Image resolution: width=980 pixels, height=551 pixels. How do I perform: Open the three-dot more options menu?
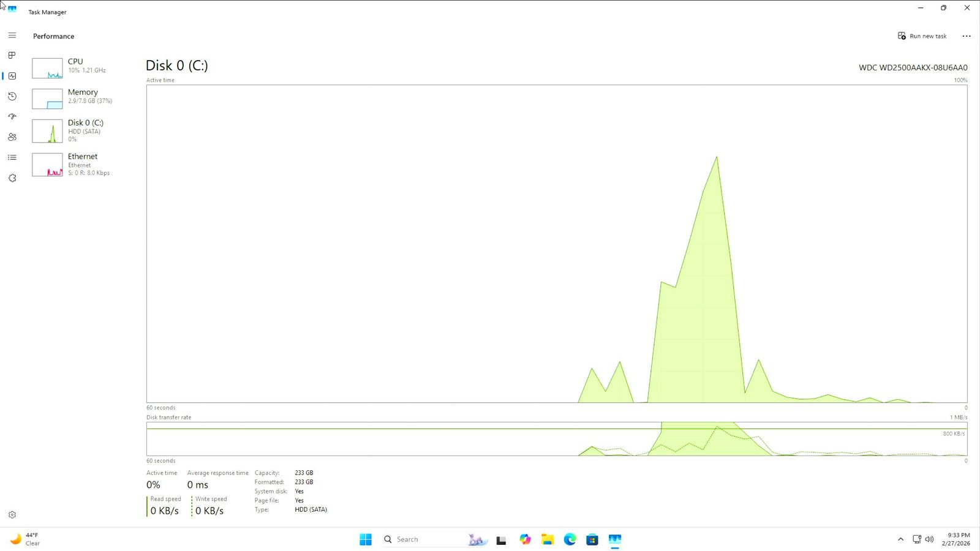click(967, 36)
